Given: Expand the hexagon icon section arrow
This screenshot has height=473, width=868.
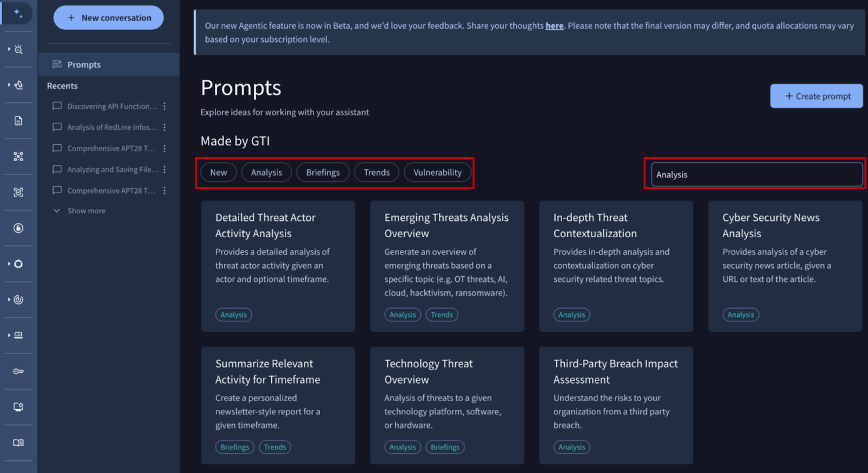Looking at the screenshot, I should (9, 264).
